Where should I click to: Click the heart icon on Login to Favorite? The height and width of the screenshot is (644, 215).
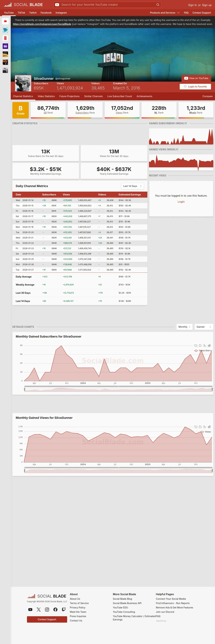185,86
